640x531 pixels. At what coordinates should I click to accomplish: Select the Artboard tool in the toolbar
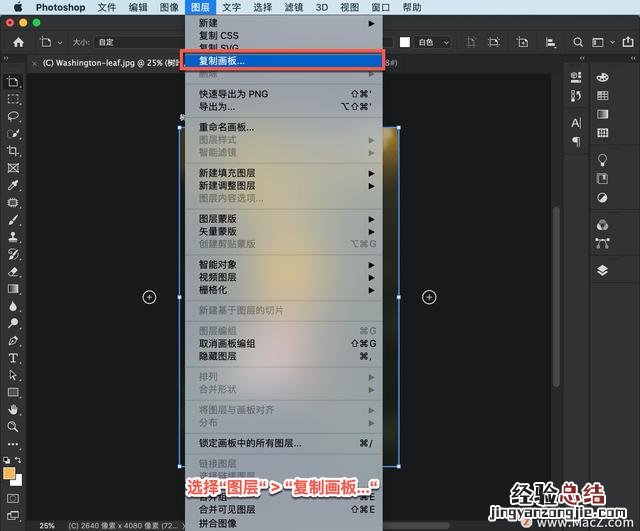tap(13, 82)
